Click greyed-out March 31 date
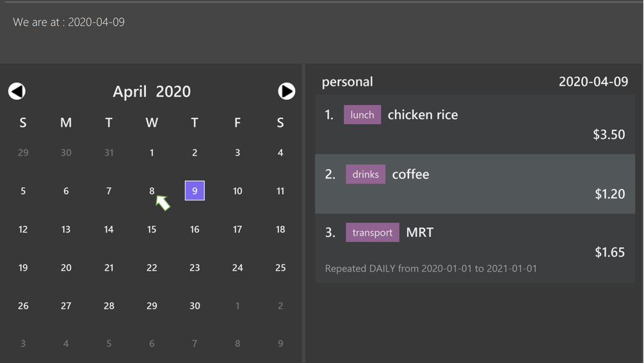This screenshot has height=363, width=644. click(109, 153)
